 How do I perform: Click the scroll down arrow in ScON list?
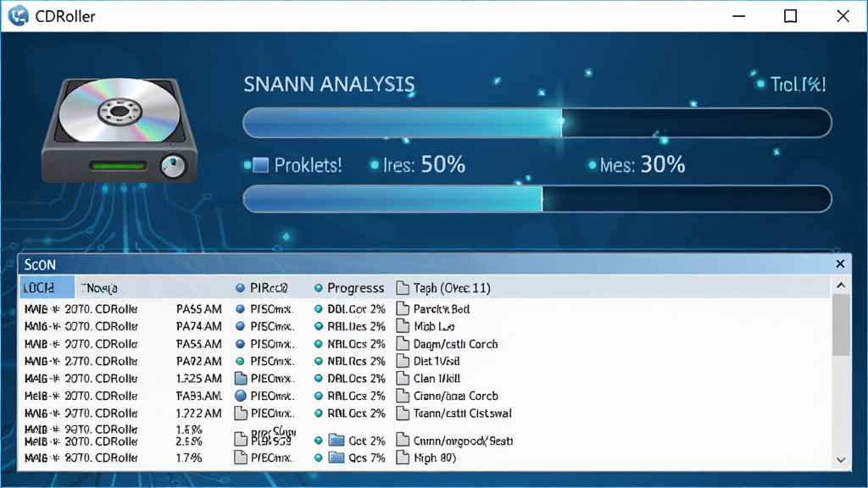841,460
